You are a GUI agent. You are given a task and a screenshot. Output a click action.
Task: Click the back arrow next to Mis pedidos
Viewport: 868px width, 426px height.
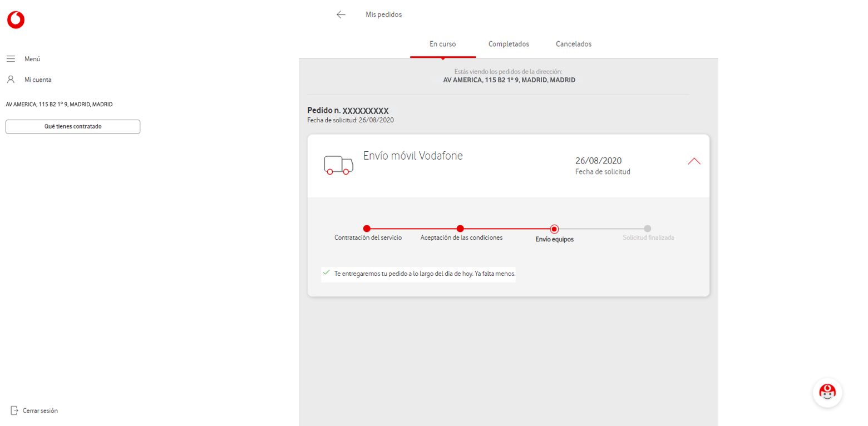(341, 14)
